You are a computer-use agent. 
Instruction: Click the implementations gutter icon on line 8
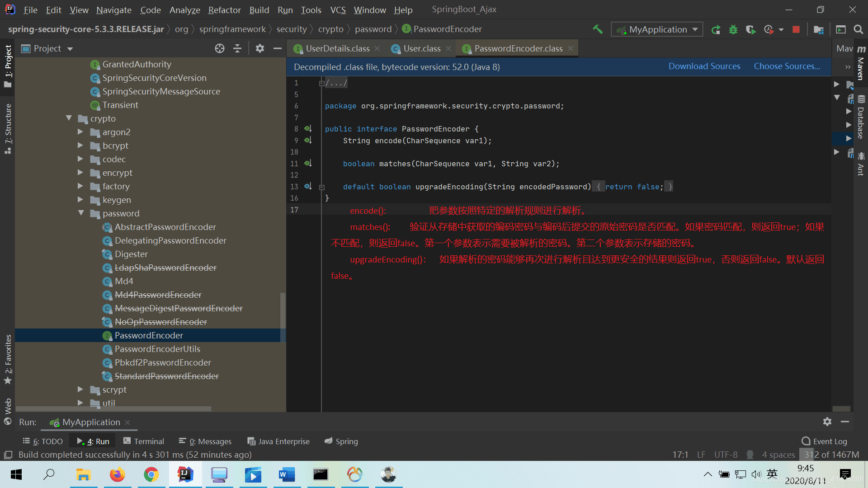pos(308,129)
